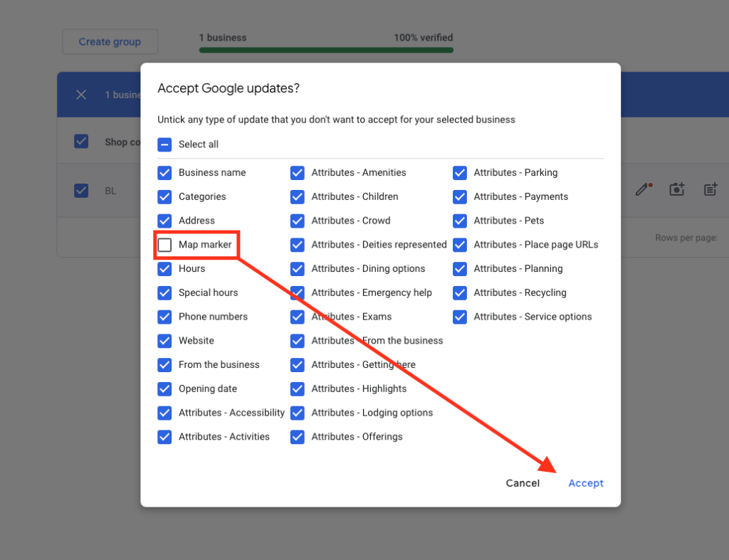Click the Create group button

point(110,42)
